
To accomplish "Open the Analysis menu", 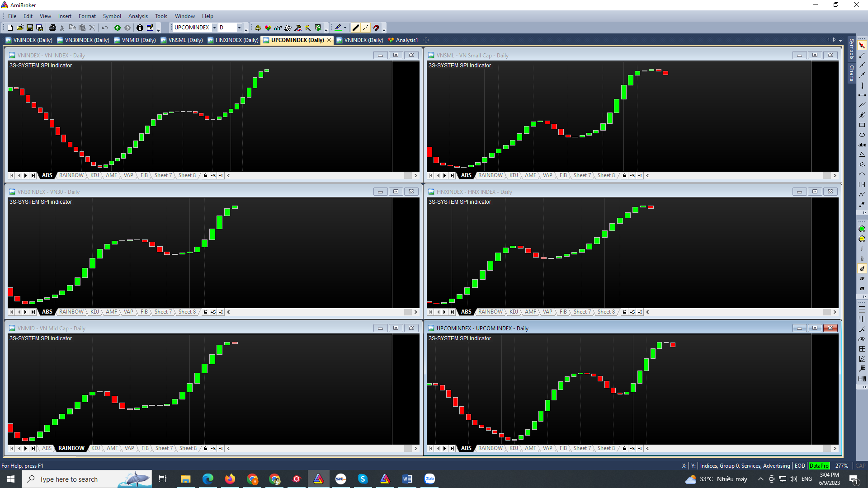I will pyautogui.click(x=138, y=16).
